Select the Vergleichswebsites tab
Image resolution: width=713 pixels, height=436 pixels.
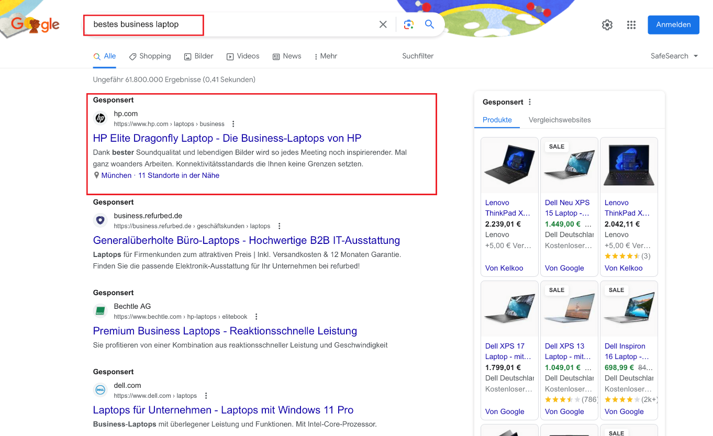tap(560, 120)
